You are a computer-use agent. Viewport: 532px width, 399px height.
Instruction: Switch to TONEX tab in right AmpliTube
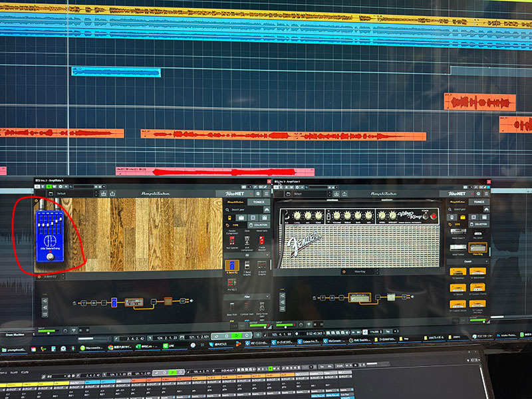click(479, 201)
